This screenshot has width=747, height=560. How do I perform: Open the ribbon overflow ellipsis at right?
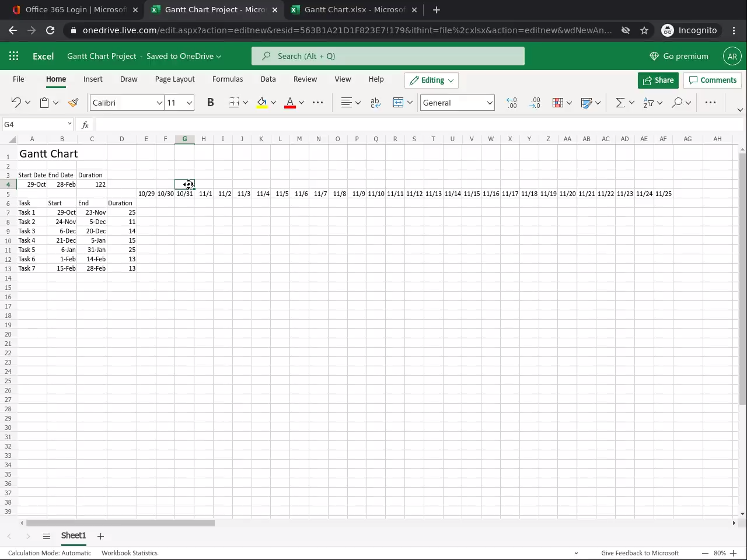710,103
